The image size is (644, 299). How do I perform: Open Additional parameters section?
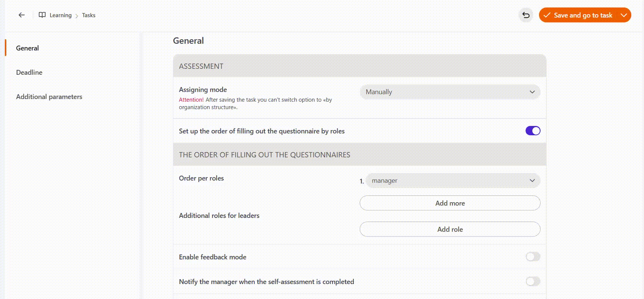49,97
